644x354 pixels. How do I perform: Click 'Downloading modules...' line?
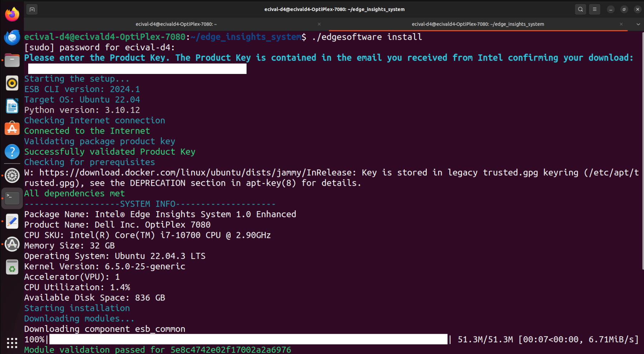click(x=79, y=319)
